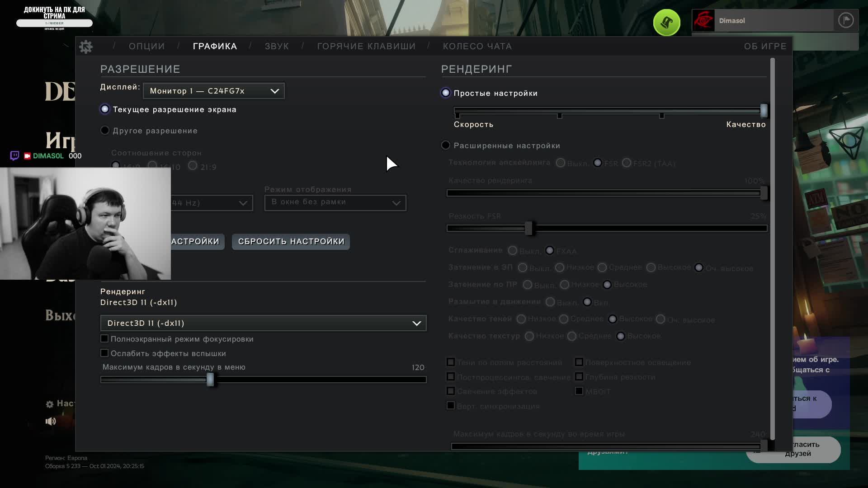868x488 pixels.
Task: Click the menu max FPS slider handle
Action: pyautogui.click(x=210, y=380)
